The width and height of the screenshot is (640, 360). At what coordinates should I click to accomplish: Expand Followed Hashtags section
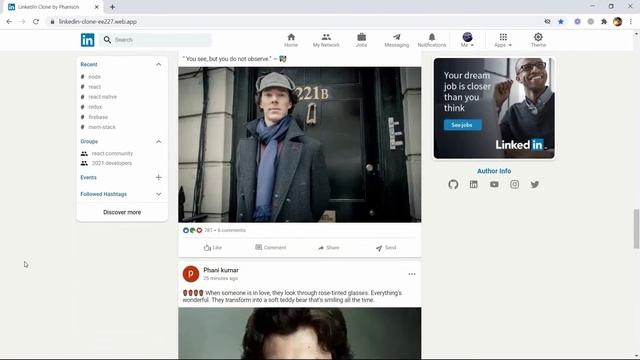[x=158, y=194]
